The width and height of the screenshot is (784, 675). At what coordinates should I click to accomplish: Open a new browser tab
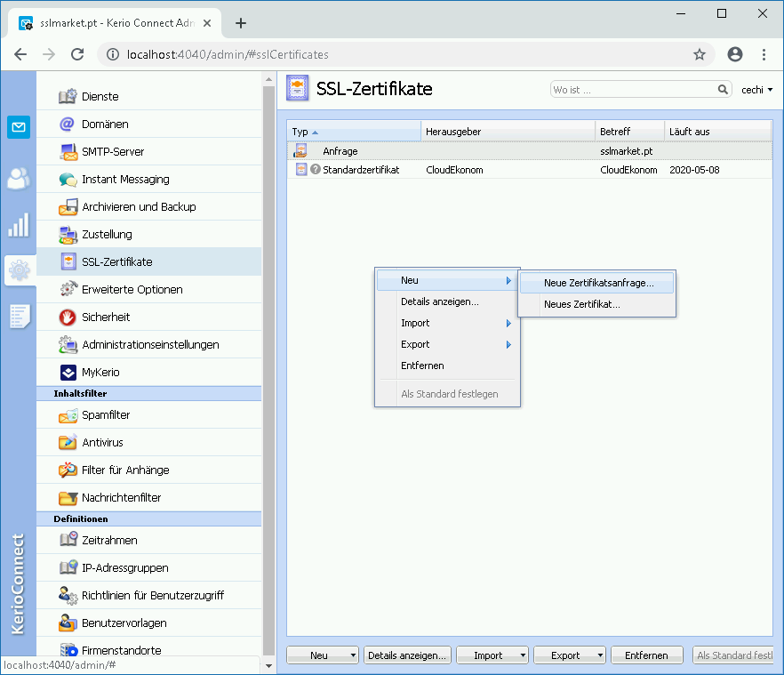pos(241,23)
